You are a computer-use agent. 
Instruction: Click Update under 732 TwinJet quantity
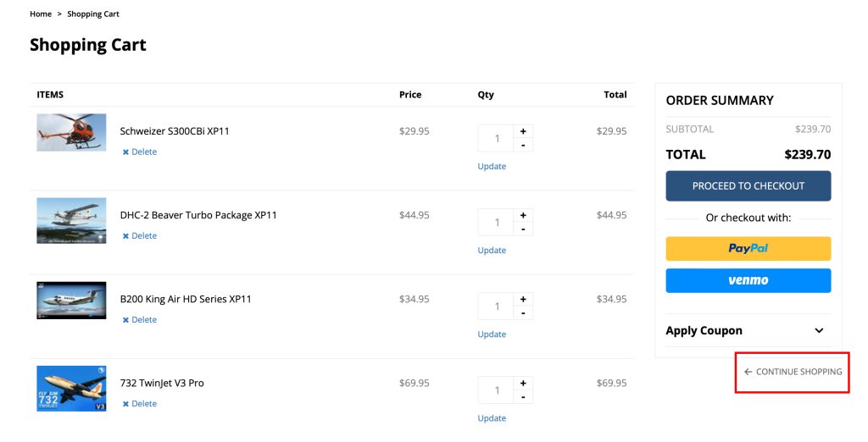point(492,419)
